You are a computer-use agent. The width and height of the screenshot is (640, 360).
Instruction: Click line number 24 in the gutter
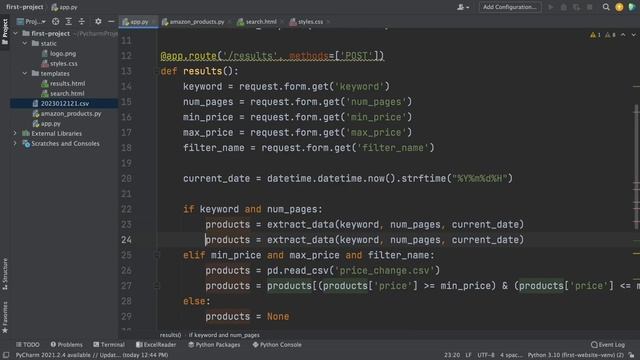(127, 240)
